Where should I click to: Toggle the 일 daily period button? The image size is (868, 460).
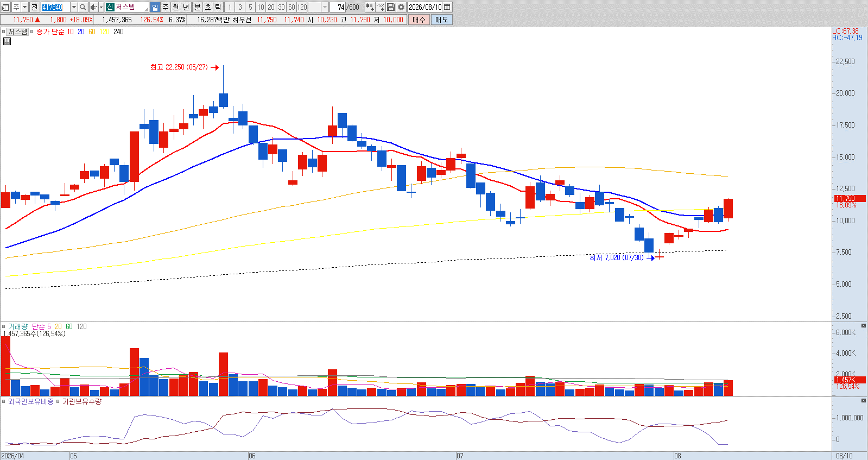[x=155, y=7]
